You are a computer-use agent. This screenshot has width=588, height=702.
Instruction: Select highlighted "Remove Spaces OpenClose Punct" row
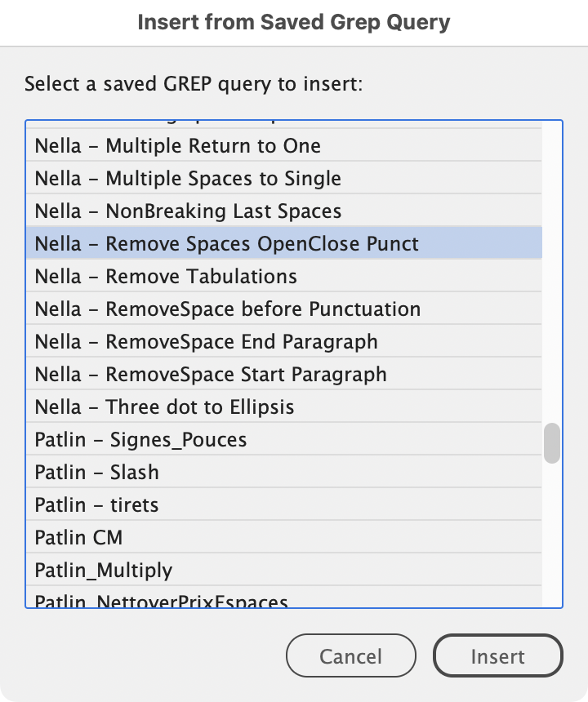point(226,244)
